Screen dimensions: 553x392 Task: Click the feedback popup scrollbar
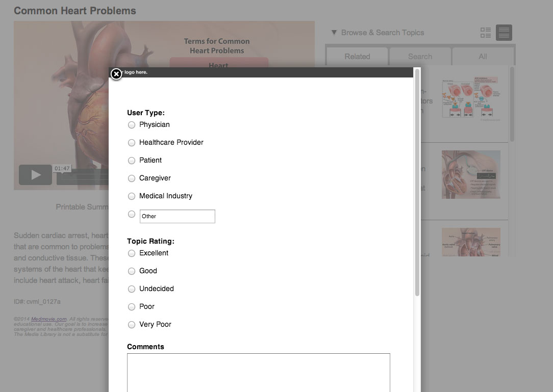point(417,182)
